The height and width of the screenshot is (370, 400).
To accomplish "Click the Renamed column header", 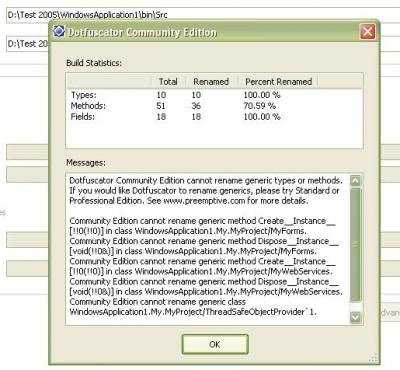I will click(x=211, y=82).
